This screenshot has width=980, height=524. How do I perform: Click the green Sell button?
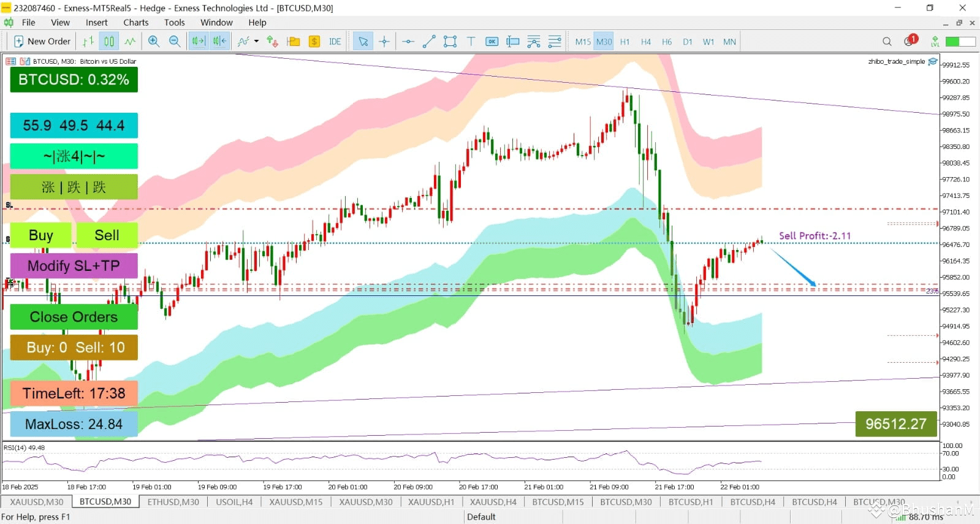[107, 235]
